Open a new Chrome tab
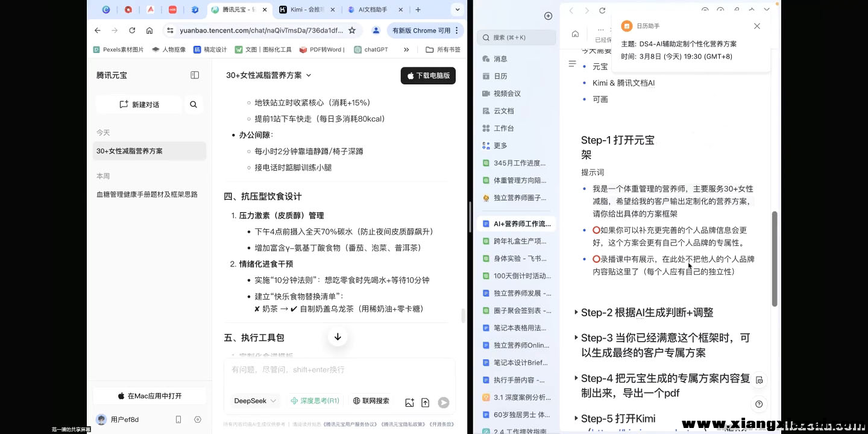This screenshot has width=868, height=434. click(418, 10)
